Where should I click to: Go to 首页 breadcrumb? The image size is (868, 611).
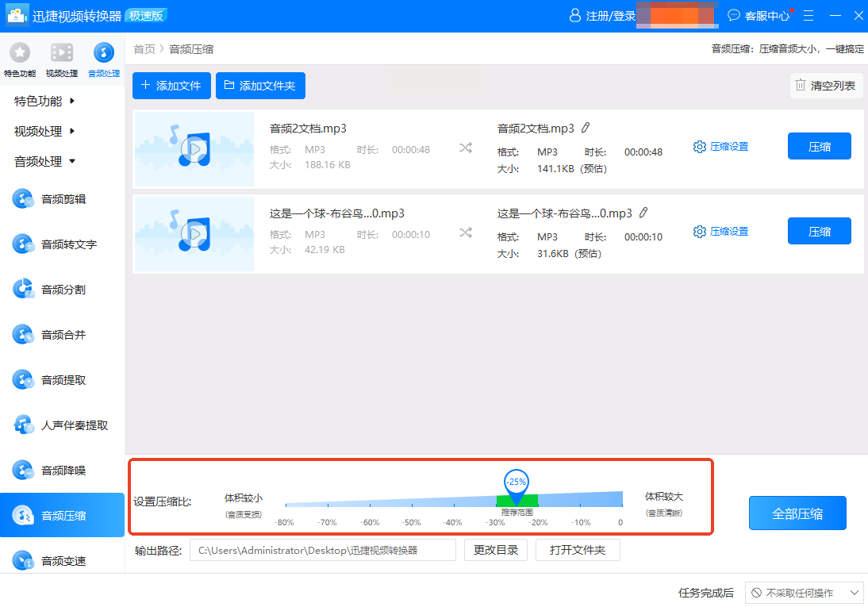coord(144,48)
